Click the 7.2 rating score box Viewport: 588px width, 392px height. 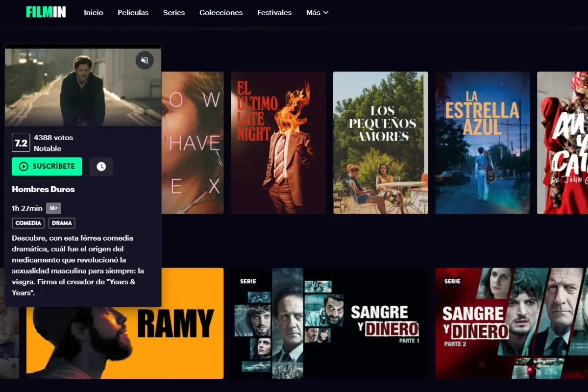(21, 143)
